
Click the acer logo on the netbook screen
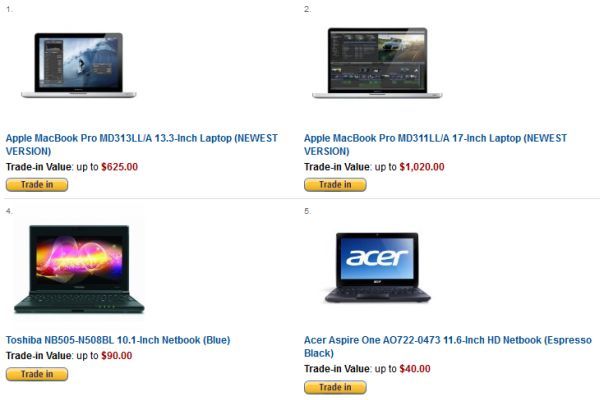coord(377,258)
